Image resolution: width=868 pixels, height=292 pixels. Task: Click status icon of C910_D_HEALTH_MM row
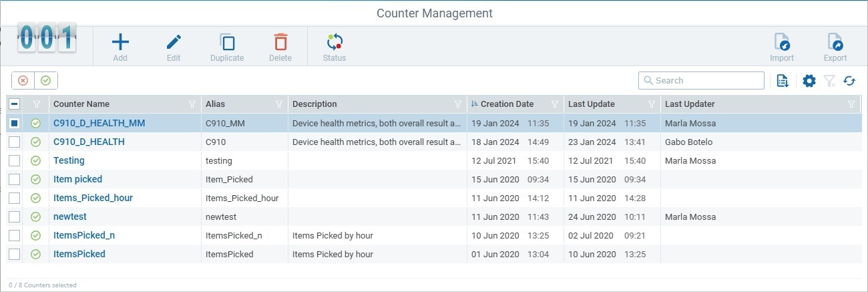[36, 123]
